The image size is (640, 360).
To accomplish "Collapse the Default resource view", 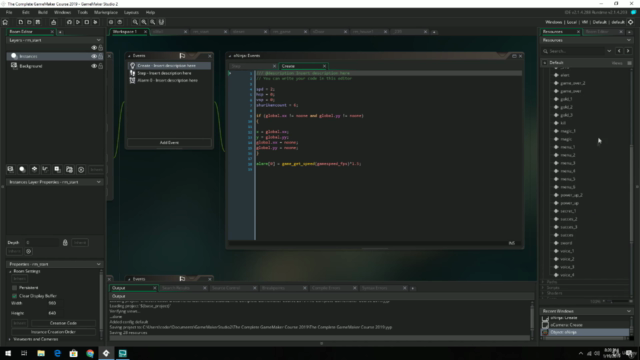I will click(x=545, y=63).
